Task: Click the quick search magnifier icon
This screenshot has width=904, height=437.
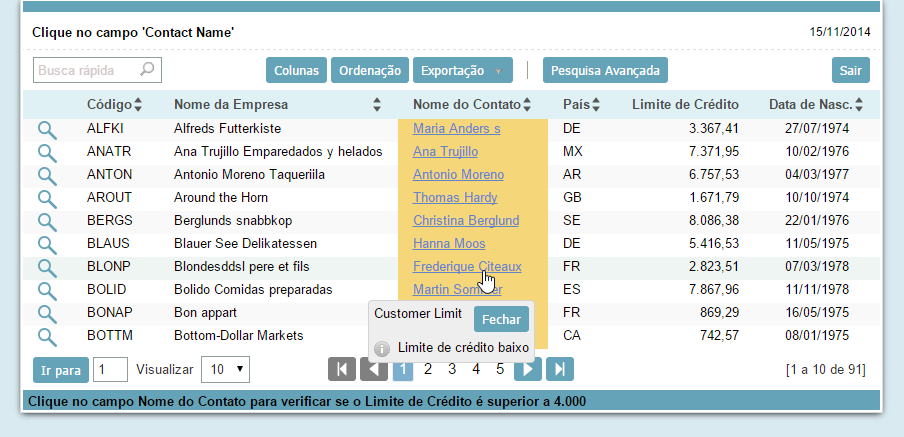Action: pyautogui.click(x=148, y=71)
